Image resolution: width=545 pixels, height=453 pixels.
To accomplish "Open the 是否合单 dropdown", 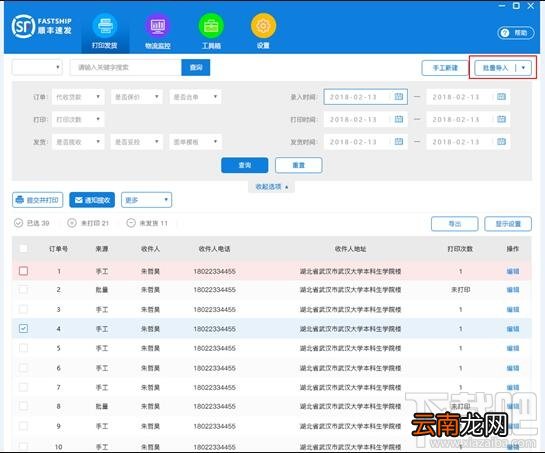I will tap(195, 97).
